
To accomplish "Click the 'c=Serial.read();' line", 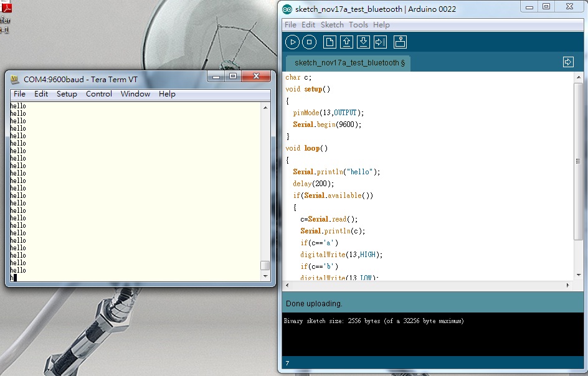I will point(329,219).
